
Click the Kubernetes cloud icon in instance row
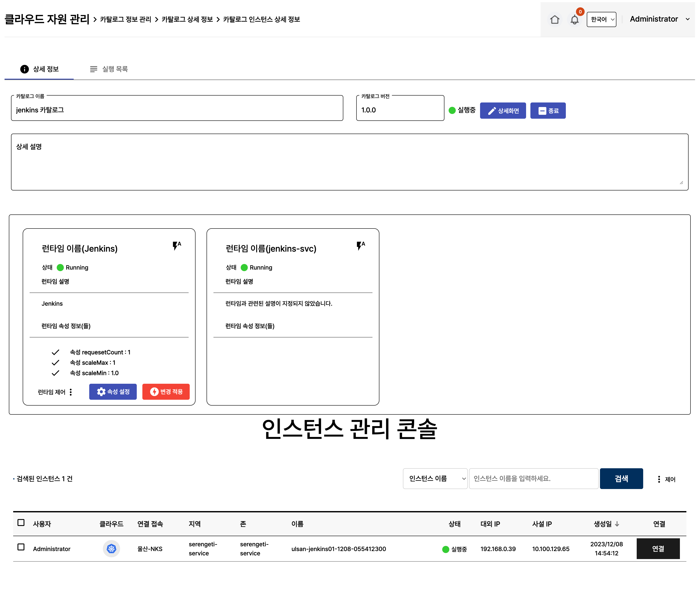[x=111, y=549]
